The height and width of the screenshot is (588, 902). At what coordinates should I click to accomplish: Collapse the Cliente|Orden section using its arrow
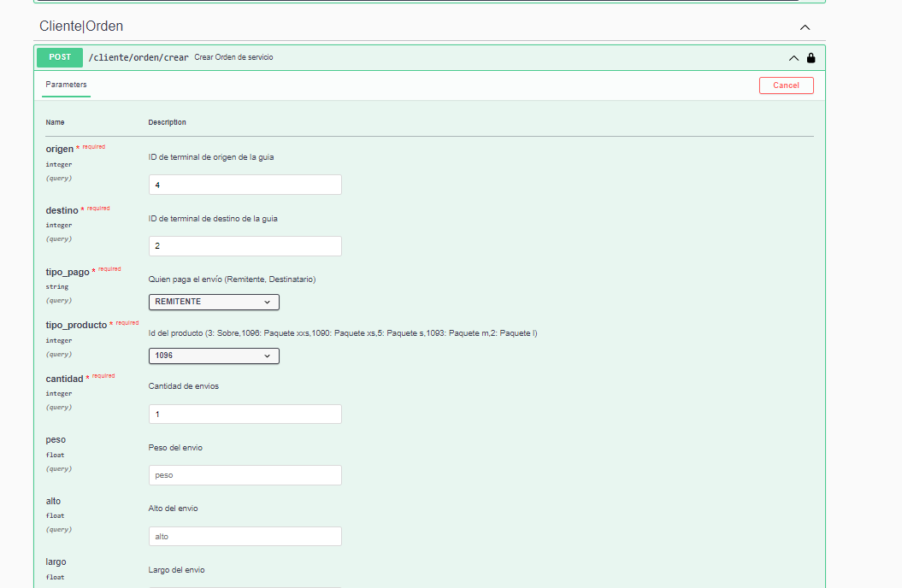805,27
